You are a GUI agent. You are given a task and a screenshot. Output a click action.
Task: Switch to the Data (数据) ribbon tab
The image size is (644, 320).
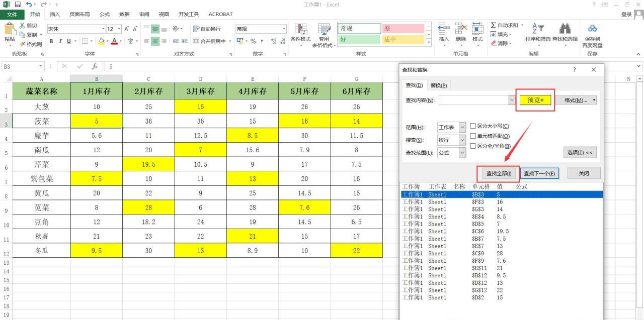click(124, 14)
